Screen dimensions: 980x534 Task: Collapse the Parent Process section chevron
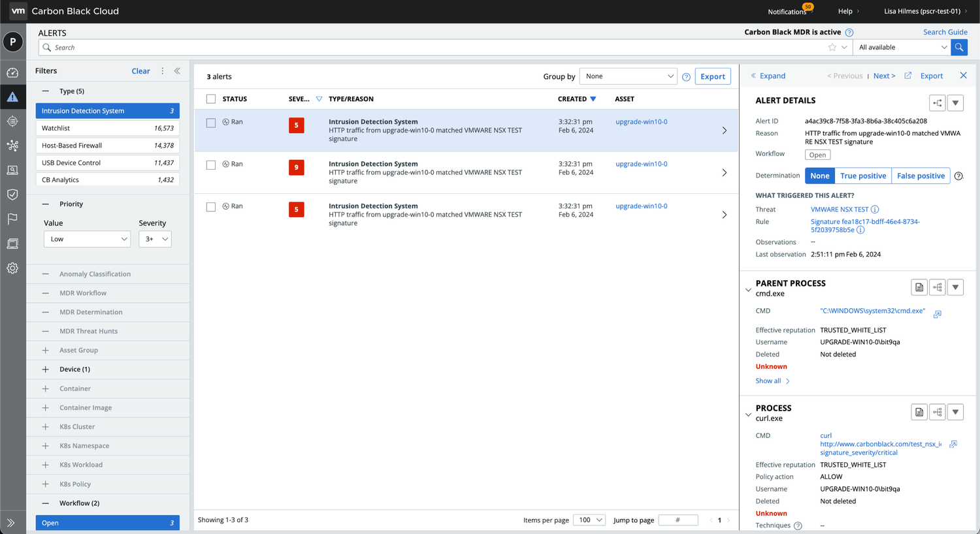click(748, 290)
